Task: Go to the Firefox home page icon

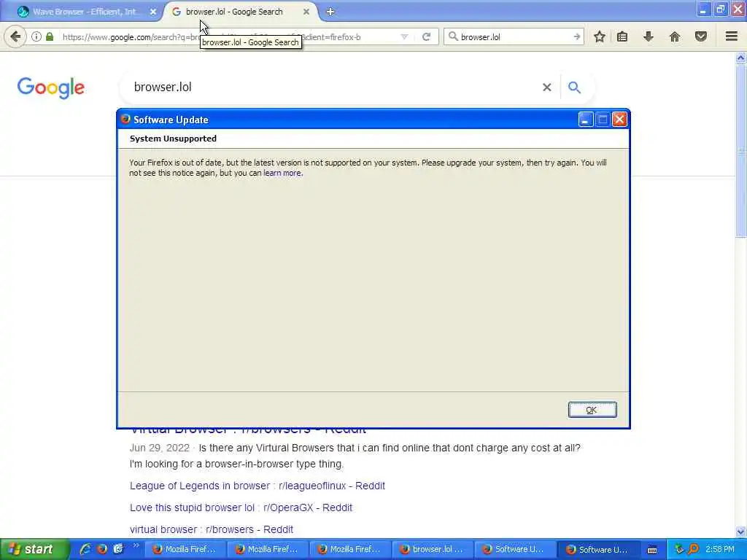Action: coord(675,36)
